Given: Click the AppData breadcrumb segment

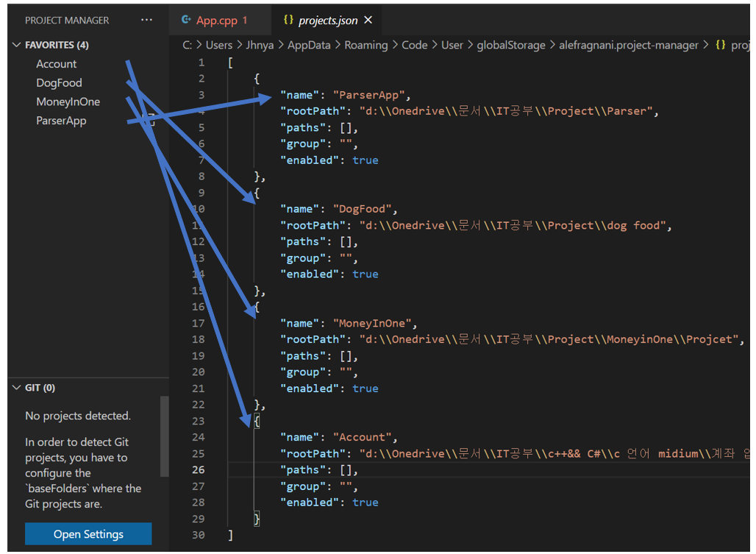Looking at the screenshot, I should point(309,45).
